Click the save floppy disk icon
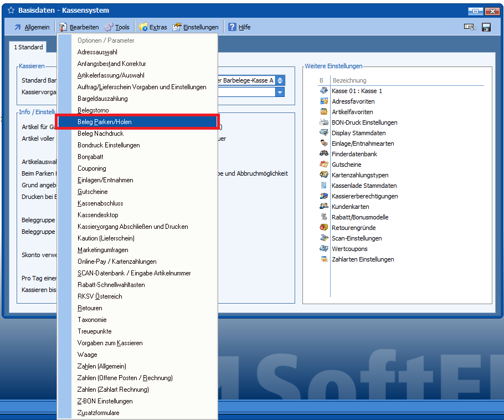The image size is (504, 420). click(x=486, y=27)
